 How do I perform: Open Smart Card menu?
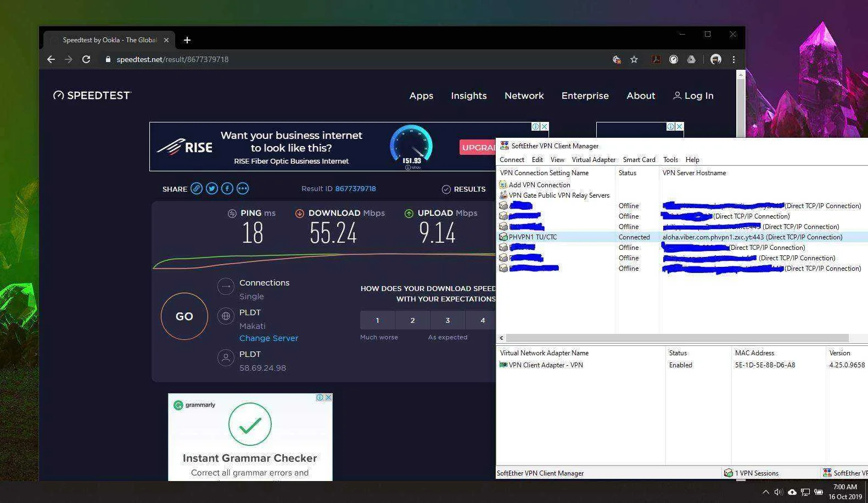coord(639,160)
